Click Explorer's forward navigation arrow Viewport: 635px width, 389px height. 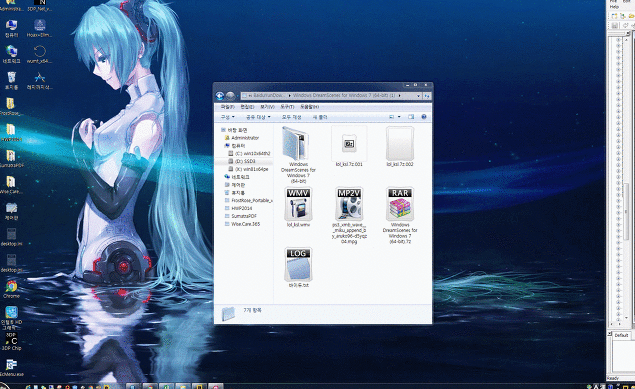pos(230,96)
